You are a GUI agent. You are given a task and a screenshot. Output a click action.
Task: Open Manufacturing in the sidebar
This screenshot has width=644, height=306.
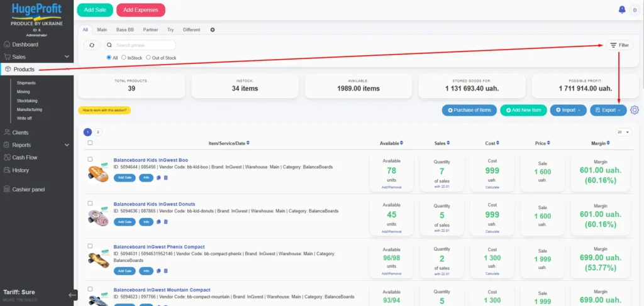(29, 109)
